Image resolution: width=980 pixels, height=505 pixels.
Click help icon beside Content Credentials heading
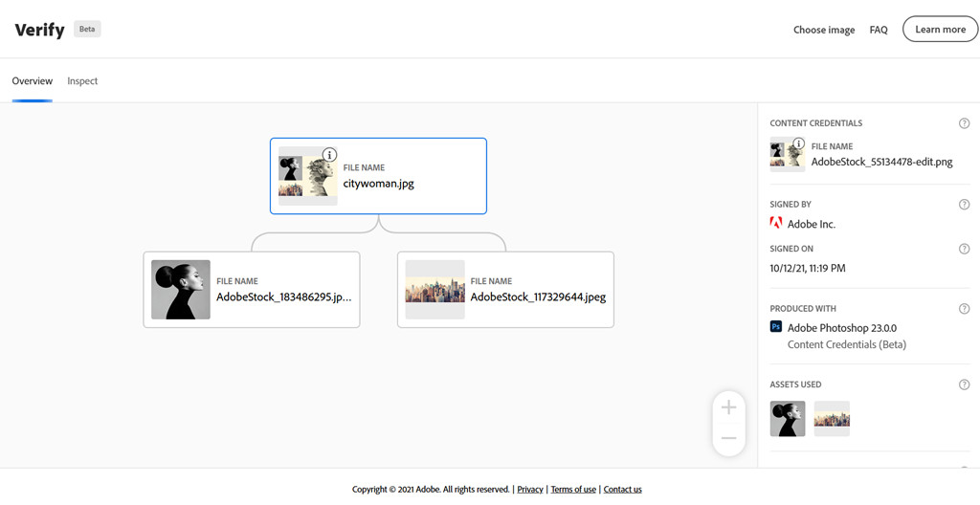964,123
